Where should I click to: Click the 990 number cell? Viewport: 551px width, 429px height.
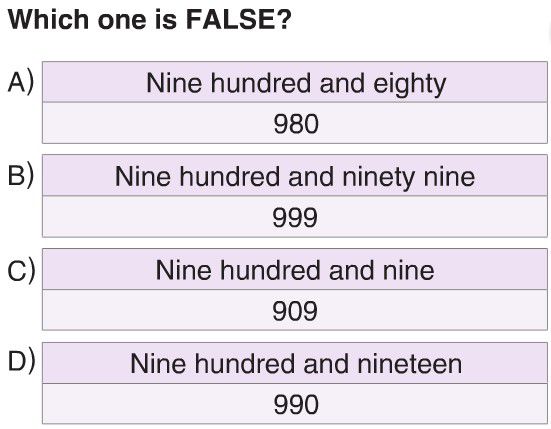(295, 404)
